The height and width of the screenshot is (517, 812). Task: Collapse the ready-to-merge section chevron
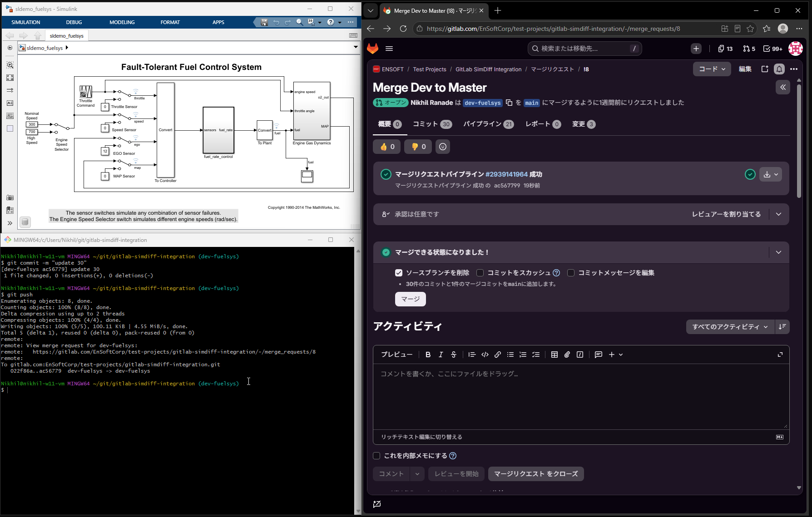(779, 252)
